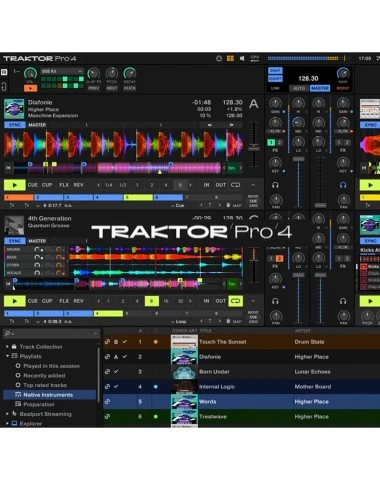Delete loop with 4th Generation deck trash icon
Screen dimensions: 380x480
point(228,321)
